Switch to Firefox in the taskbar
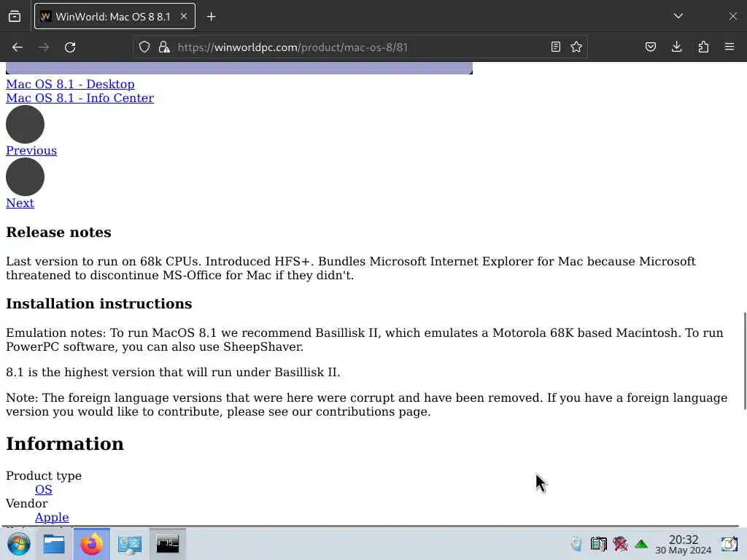Viewport: 747px width, 560px height. (91, 544)
